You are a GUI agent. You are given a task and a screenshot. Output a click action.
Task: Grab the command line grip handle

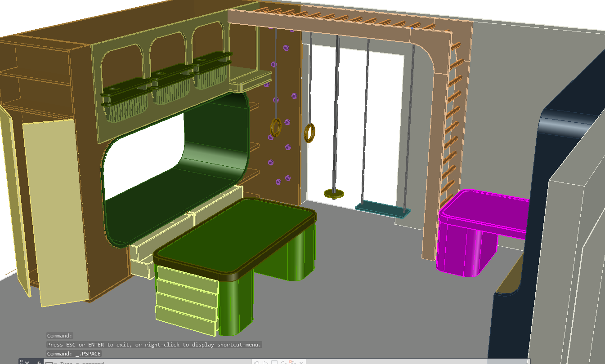(21, 362)
